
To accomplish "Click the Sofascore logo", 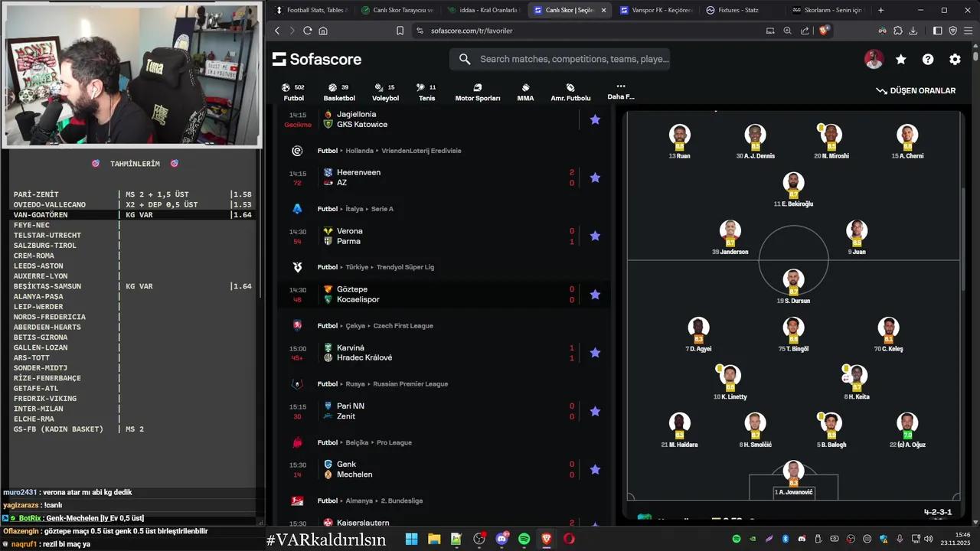I will [x=317, y=59].
